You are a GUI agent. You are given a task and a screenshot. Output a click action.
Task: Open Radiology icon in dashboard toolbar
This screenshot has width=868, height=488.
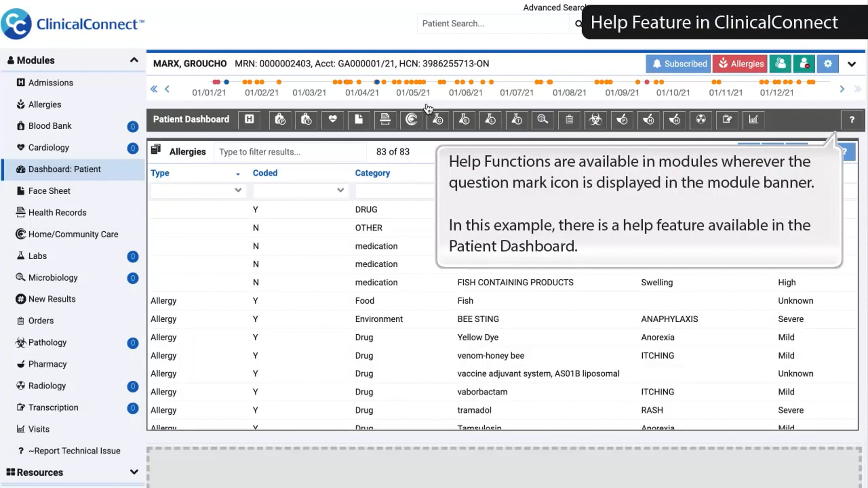pos(701,119)
